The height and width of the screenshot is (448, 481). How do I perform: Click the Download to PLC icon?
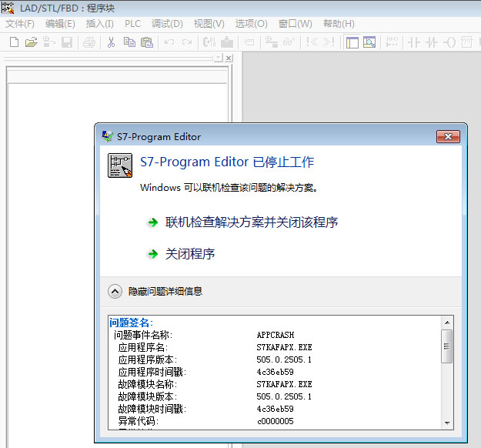pyautogui.click(x=227, y=42)
